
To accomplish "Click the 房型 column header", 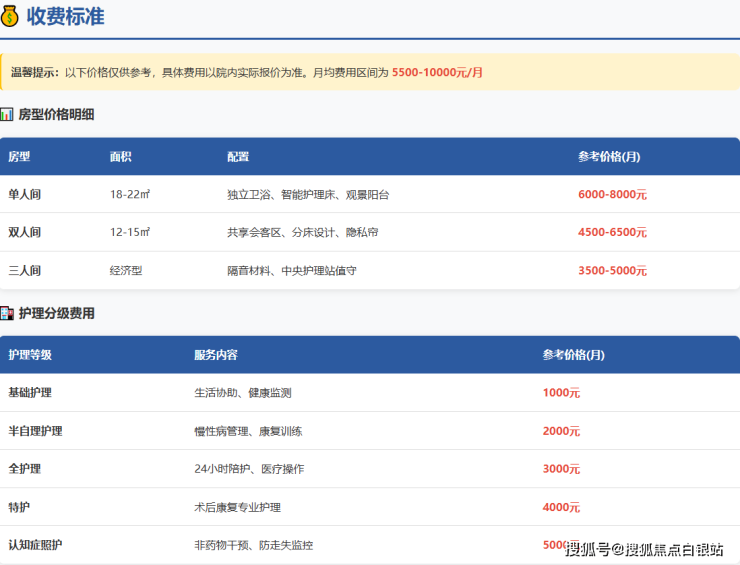I will (19, 157).
